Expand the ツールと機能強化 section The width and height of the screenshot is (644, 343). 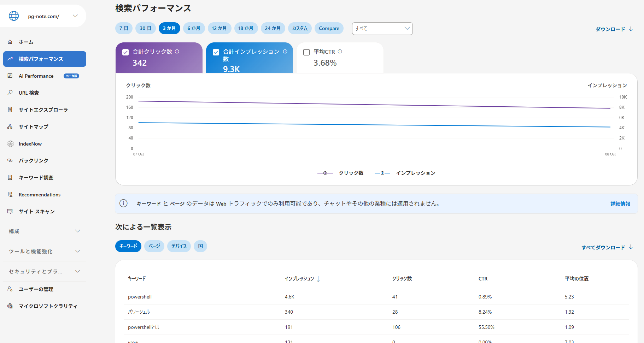[x=45, y=251]
